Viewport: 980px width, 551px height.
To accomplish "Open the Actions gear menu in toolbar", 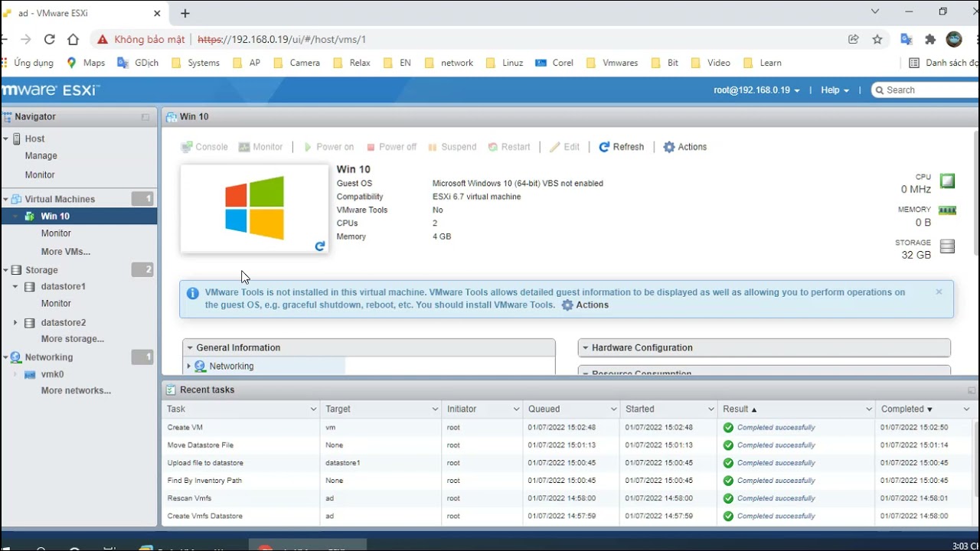I will point(684,147).
